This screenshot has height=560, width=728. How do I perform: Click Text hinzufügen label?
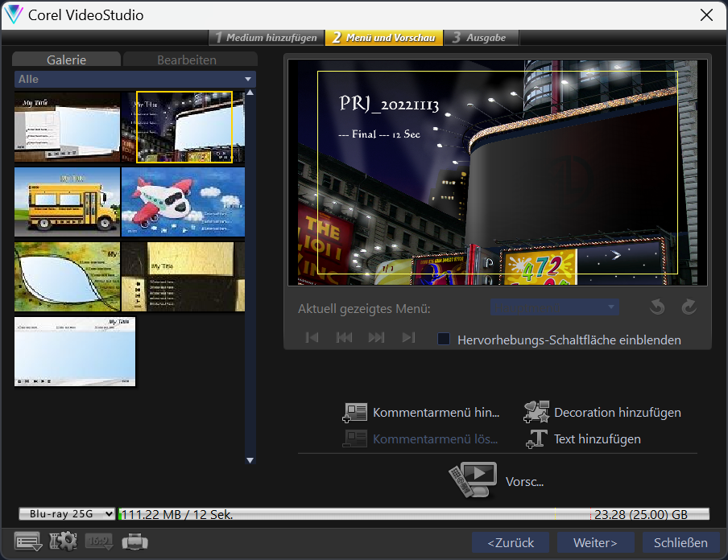597,439
